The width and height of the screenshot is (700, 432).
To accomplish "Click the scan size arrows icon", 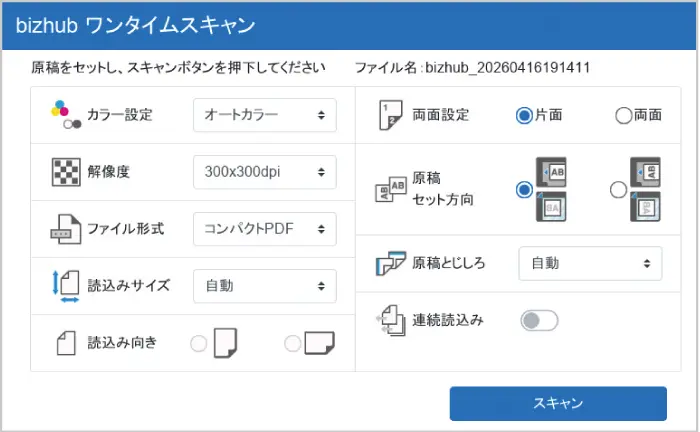I will pos(66,286).
